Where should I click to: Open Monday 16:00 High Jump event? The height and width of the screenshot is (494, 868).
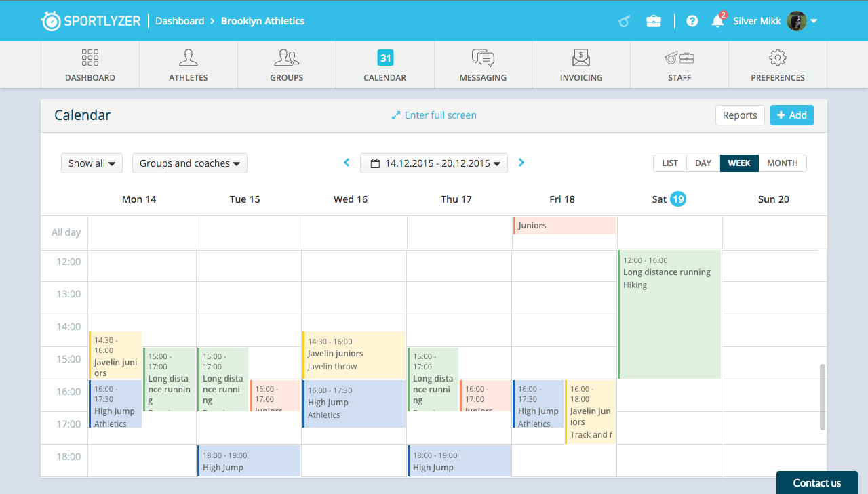click(x=115, y=404)
